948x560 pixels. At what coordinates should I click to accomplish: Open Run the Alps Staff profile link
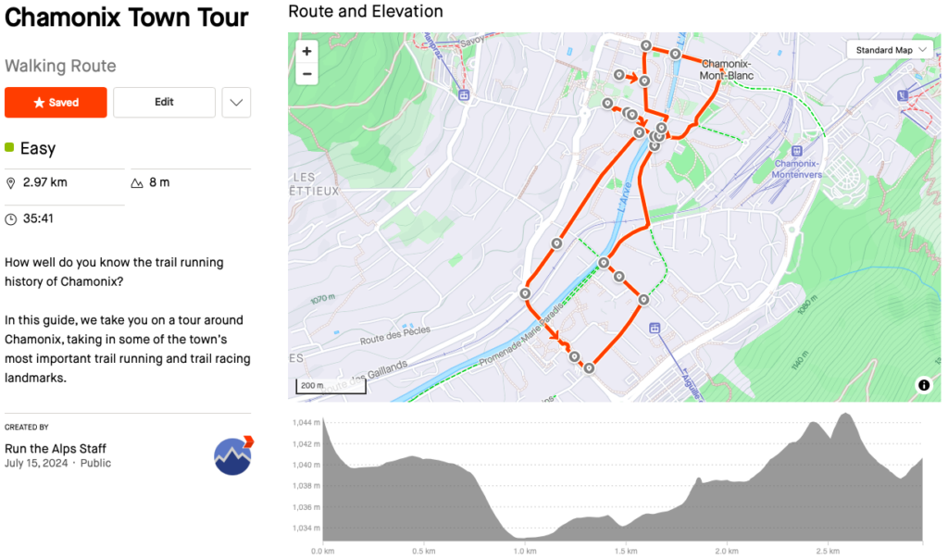[56, 449]
